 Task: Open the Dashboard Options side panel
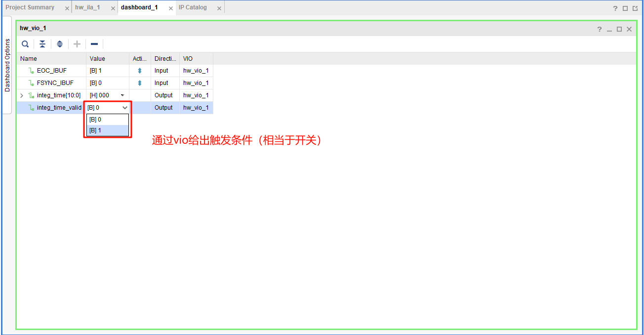coord(7,65)
